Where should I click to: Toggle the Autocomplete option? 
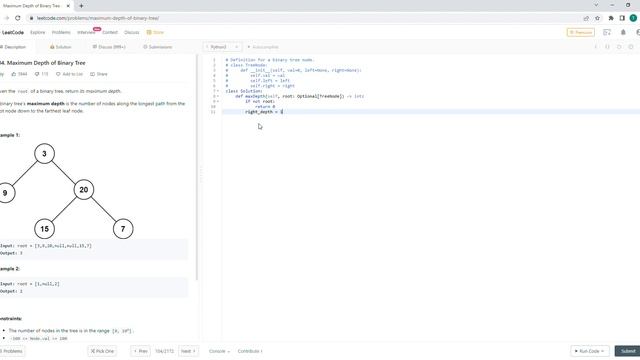pos(263,47)
